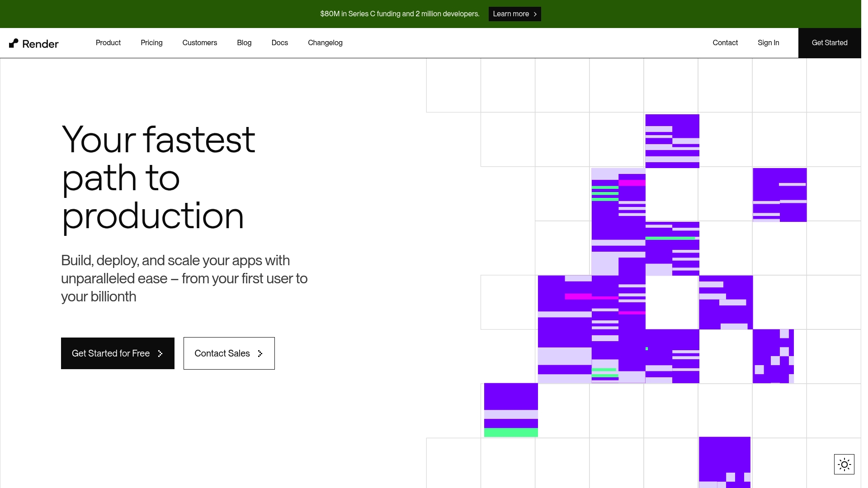Image resolution: width=868 pixels, height=488 pixels.
Task: Click arrow icon on Get Started for Free
Action: [160, 353]
